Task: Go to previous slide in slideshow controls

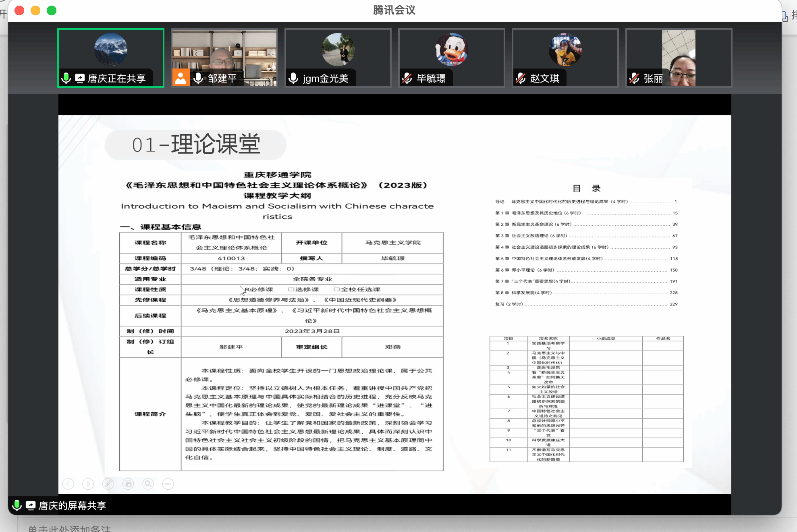Action: point(68,484)
